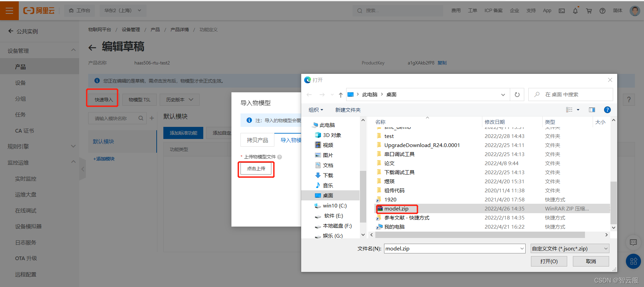
Task: Click the top header search box
Action: [397, 11]
